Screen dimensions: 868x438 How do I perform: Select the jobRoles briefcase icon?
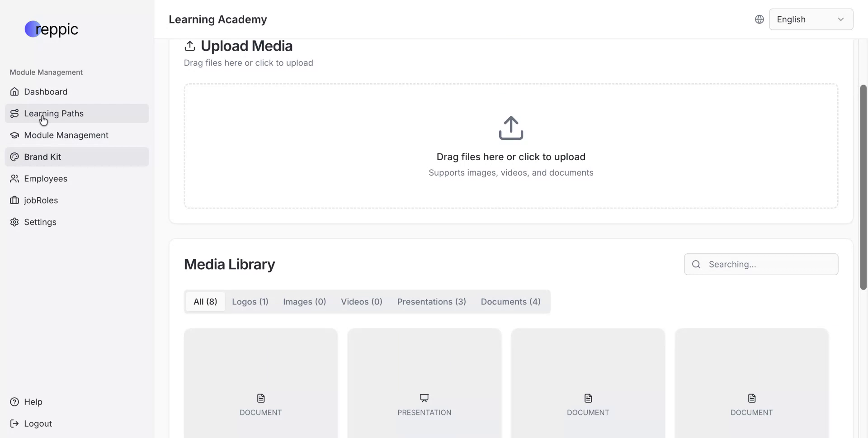pos(14,200)
